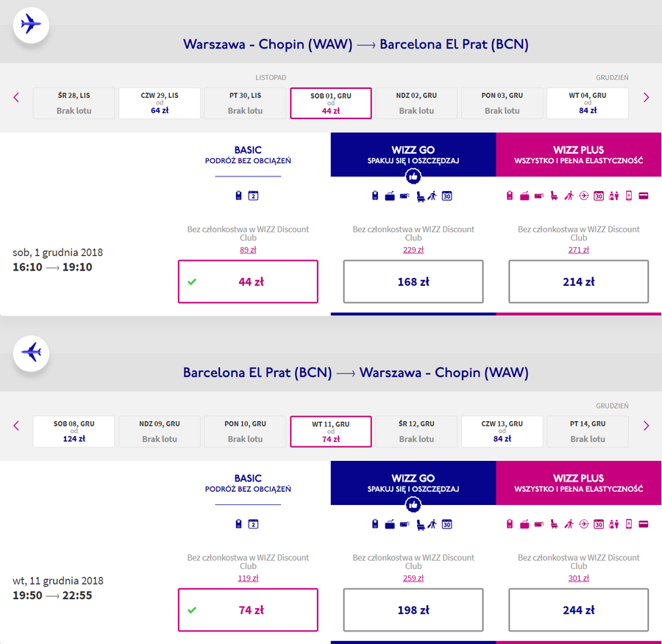Select outbound WIZZ GO fare 168 zł

pos(413,282)
